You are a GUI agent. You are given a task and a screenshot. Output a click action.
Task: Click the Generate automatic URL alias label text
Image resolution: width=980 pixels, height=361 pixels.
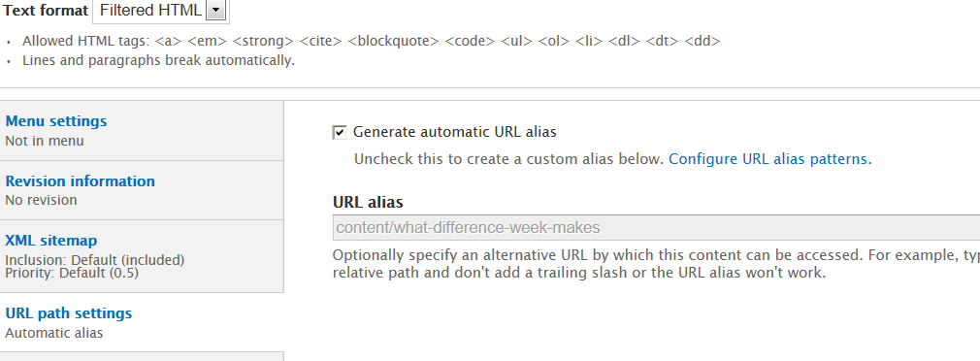point(454,132)
